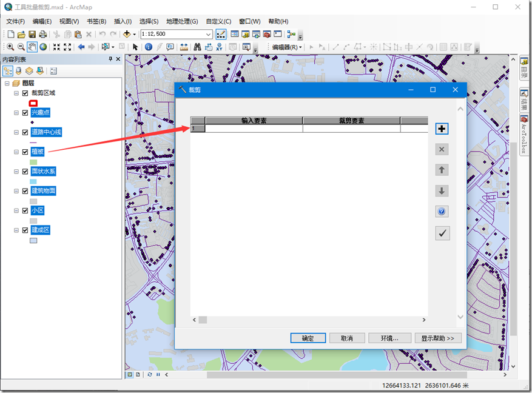Hide the 建成区 layer
Image resolution: width=532 pixels, height=393 pixels.
[25, 230]
